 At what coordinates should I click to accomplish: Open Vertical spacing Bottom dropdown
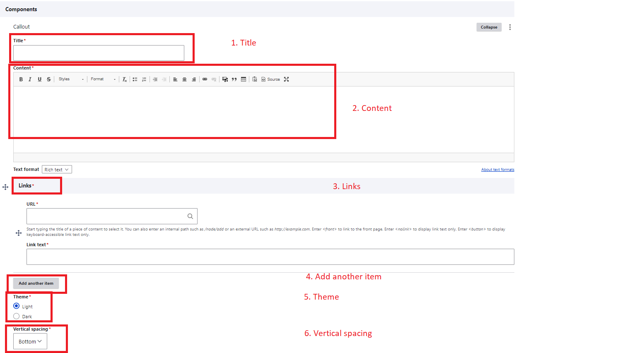point(30,341)
